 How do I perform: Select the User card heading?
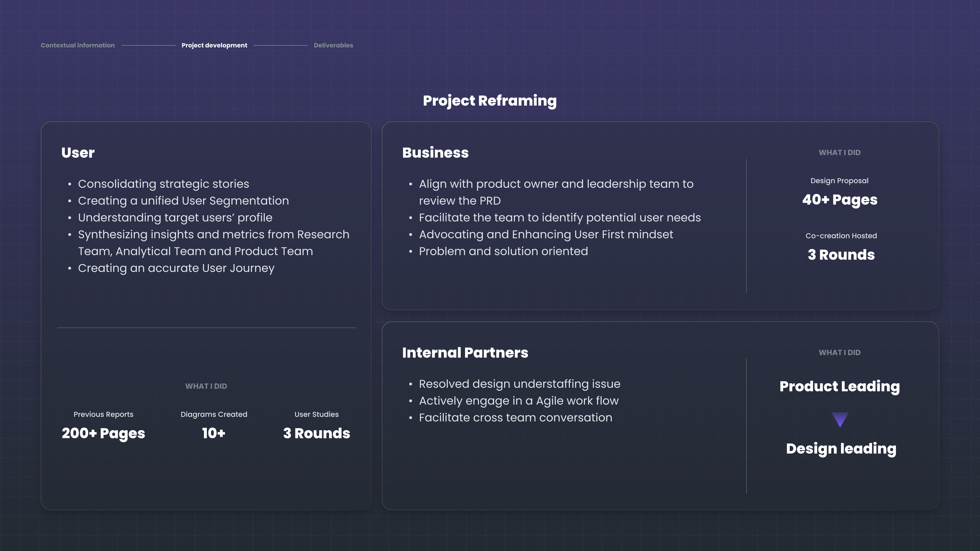[x=78, y=153]
